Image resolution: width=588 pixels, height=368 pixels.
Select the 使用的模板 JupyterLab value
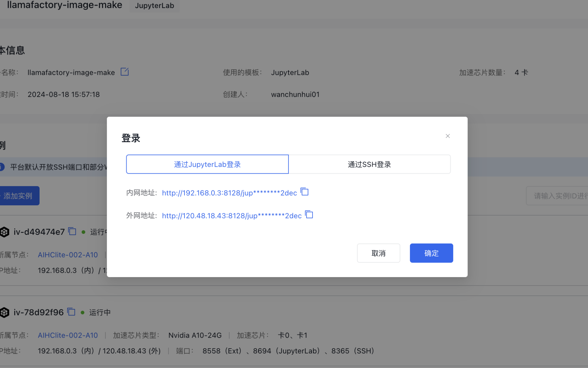[x=290, y=72]
